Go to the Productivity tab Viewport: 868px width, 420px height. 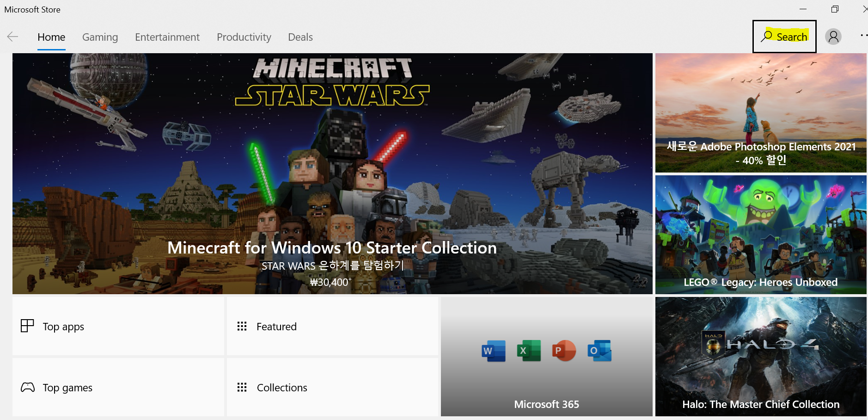(x=244, y=37)
